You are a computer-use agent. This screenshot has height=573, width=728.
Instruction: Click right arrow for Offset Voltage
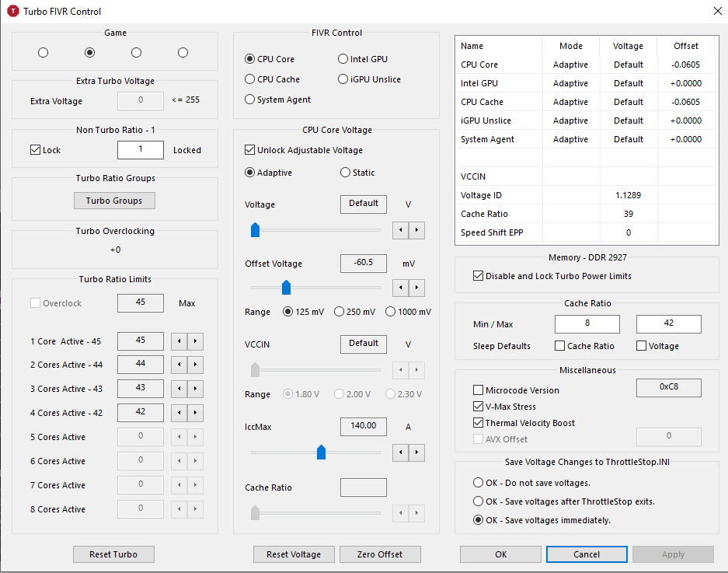point(417,288)
